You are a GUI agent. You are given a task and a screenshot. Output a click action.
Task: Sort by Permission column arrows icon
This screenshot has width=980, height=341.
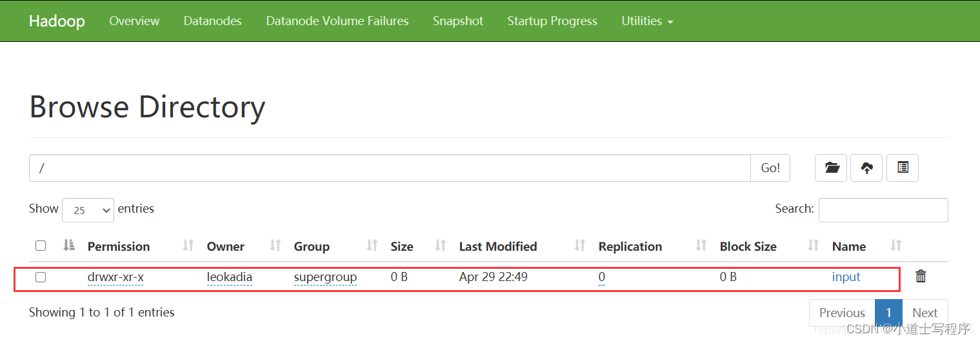pos(188,246)
